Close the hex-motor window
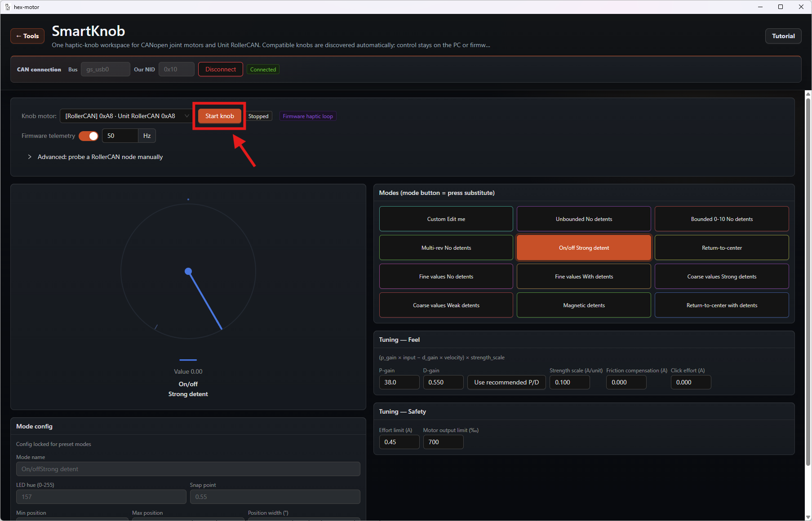This screenshot has height=521, width=812. pos(801,7)
